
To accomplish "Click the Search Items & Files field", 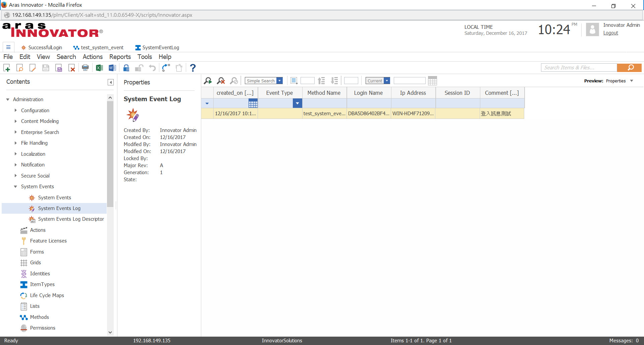I will coord(579,68).
